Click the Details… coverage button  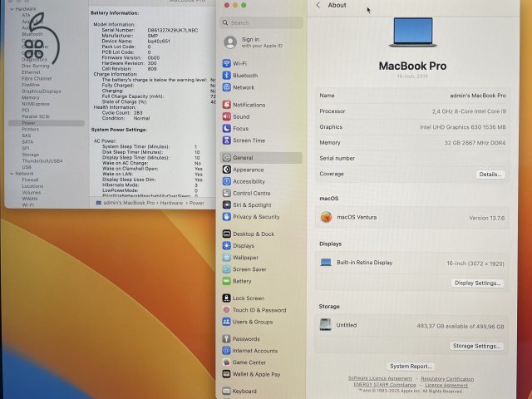point(490,175)
